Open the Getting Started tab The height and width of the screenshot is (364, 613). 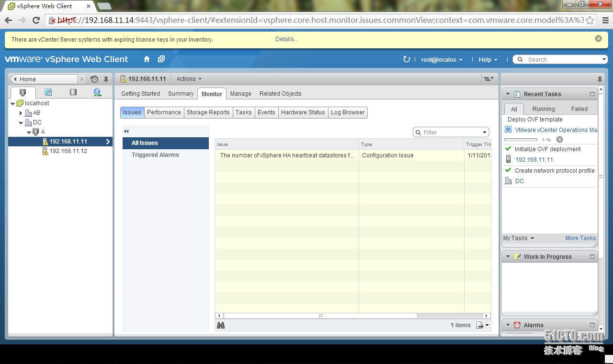click(140, 94)
